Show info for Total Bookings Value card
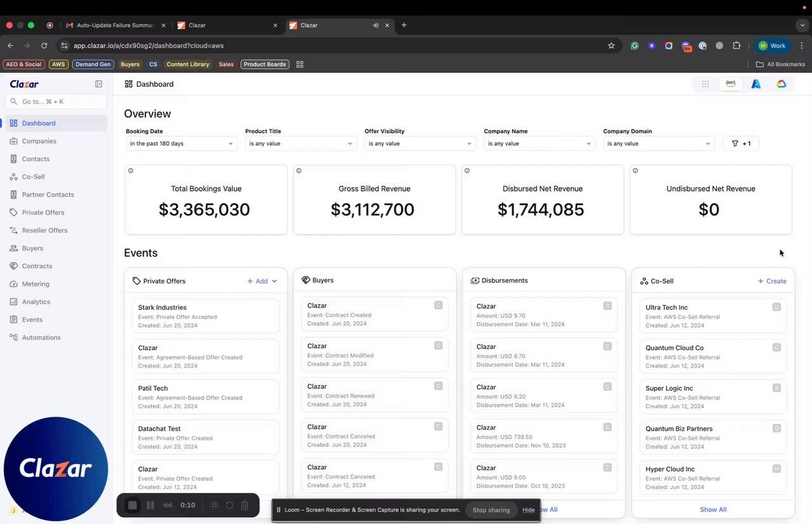The image size is (812, 524). point(131,171)
